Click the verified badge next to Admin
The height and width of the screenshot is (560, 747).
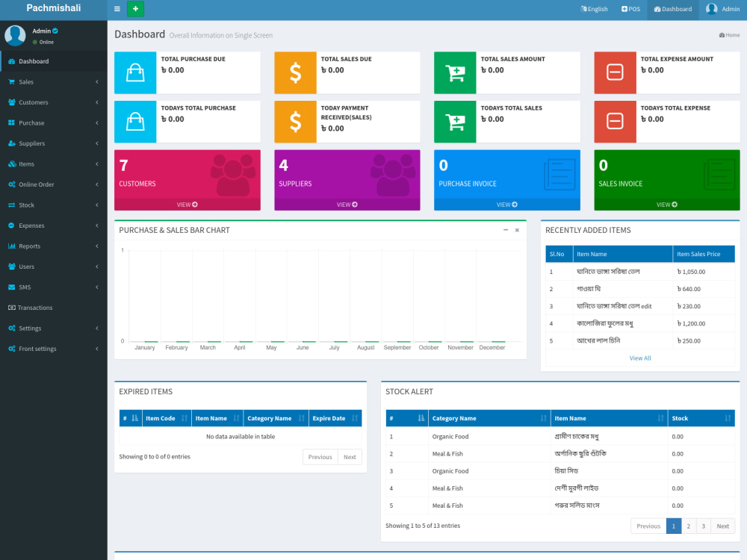pos(55,31)
